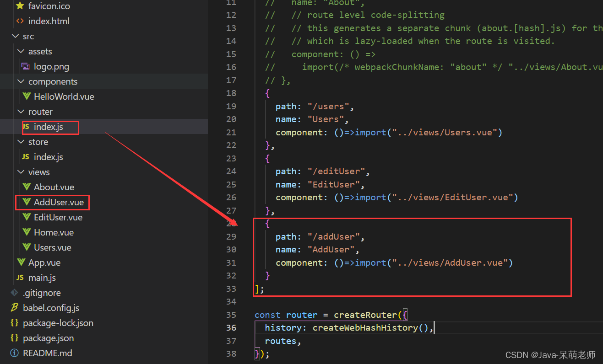
Task: Click the Vue icon of HelloWorld.vue
Action: tap(27, 96)
